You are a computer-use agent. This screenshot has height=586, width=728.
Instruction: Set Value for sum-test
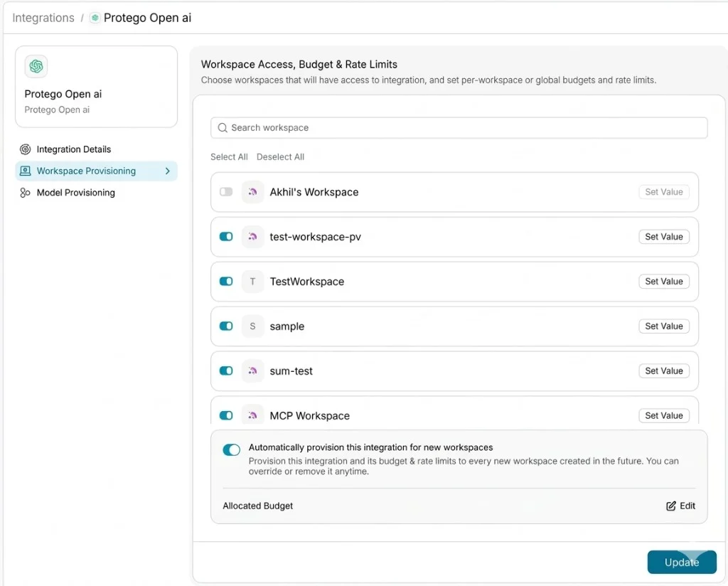[664, 371]
